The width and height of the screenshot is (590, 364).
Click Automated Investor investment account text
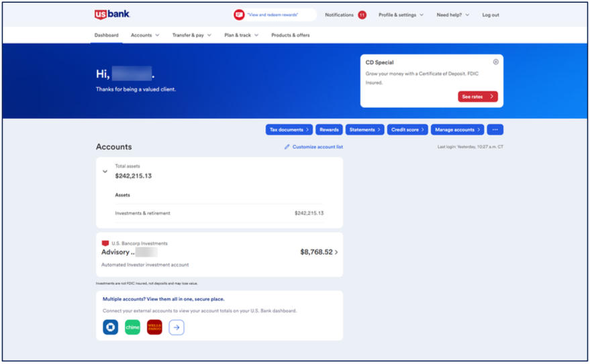145,265
